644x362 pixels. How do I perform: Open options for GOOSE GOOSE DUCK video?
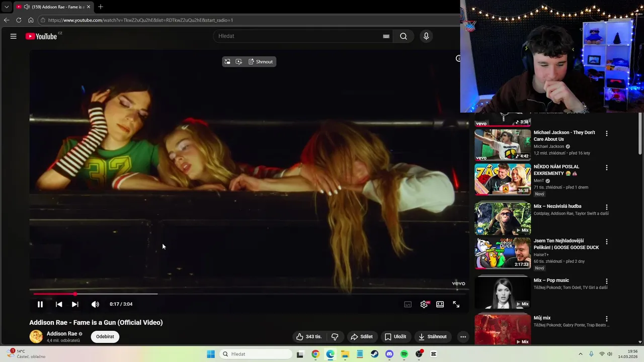coord(607,242)
